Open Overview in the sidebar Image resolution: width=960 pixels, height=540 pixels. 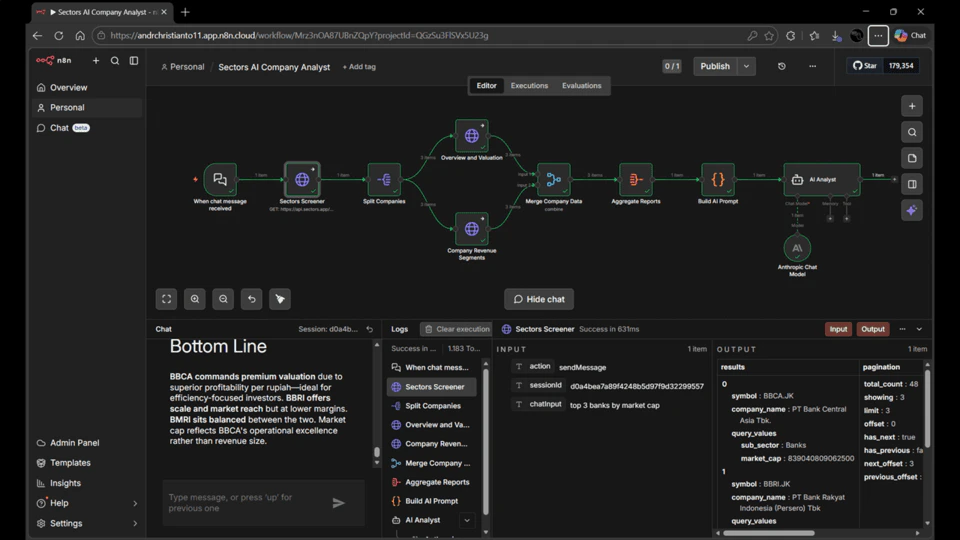click(x=86, y=88)
